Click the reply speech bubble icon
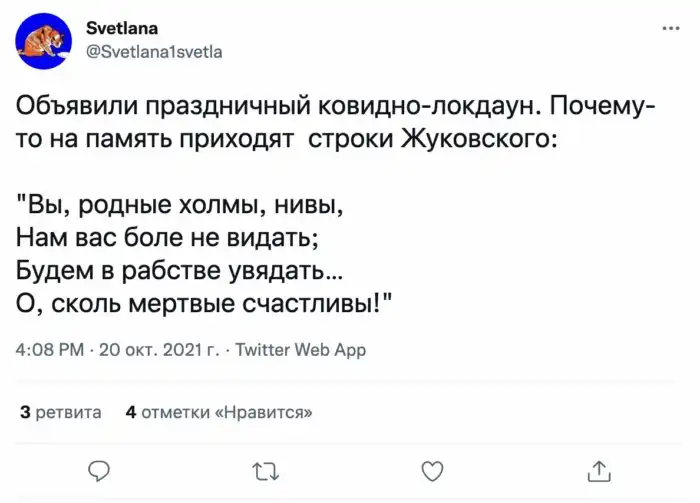This screenshot has width=700, height=503. (x=98, y=470)
